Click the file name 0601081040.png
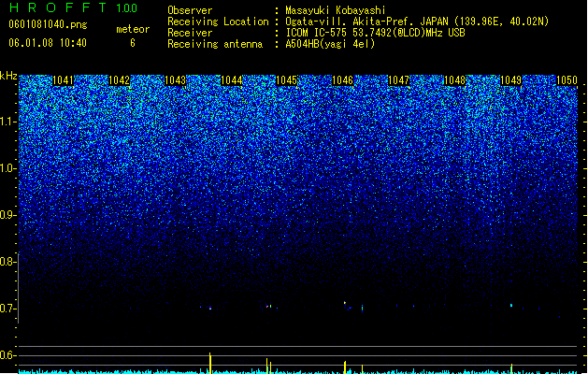Viewport: 588px width, 374px height. click(x=48, y=24)
